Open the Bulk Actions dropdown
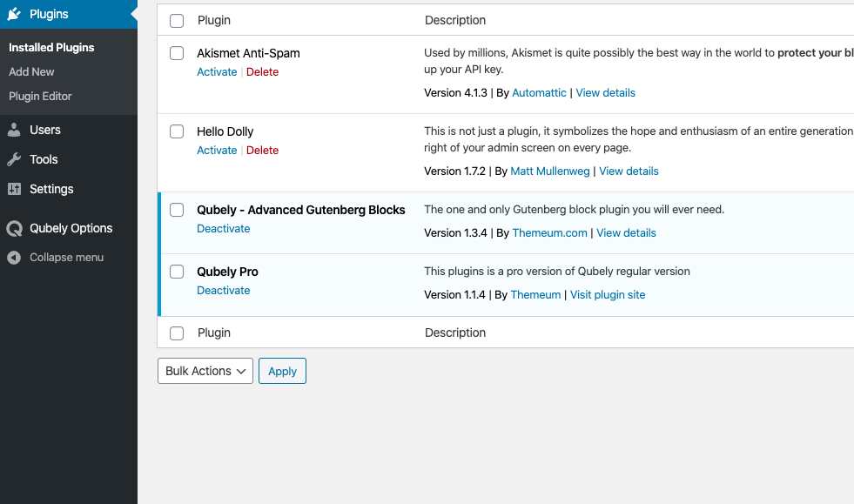The image size is (854, 504). (x=205, y=371)
